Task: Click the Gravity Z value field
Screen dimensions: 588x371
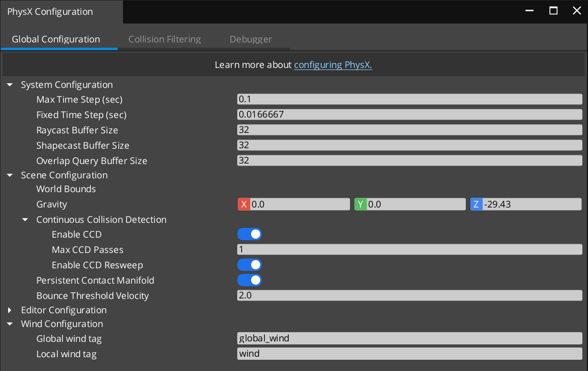Action: pos(532,204)
